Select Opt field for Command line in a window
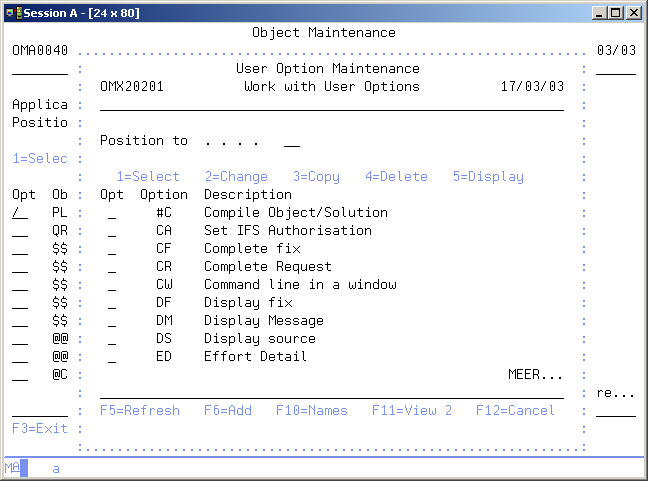The image size is (648, 481). point(112,285)
